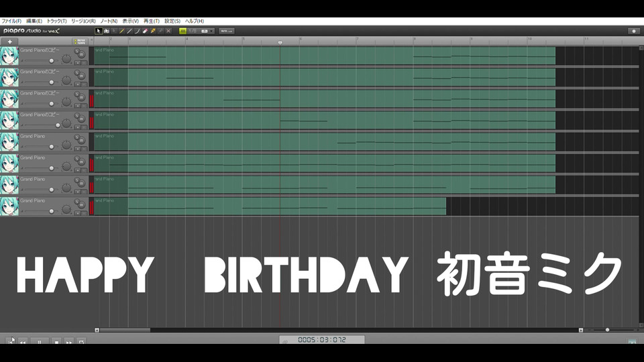Open the ファイル(F) menu
Screen dimensions: 644x362
pos(11,21)
